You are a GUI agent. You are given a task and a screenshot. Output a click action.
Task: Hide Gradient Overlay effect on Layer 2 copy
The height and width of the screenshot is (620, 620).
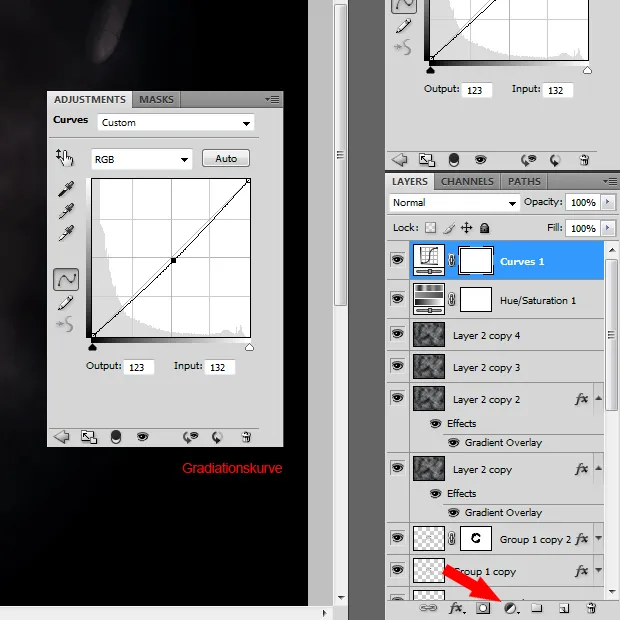453,512
